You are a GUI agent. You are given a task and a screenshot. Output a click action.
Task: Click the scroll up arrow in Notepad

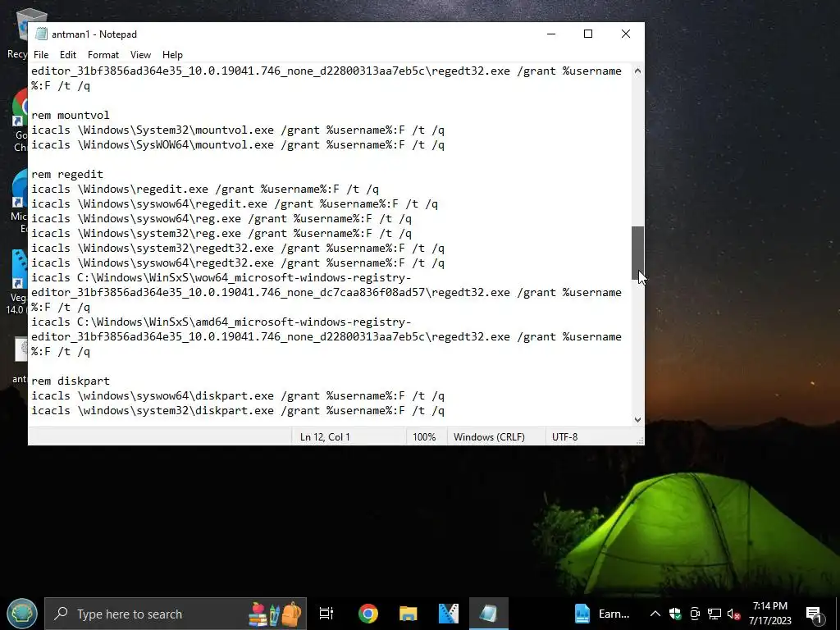coord(637,71)
